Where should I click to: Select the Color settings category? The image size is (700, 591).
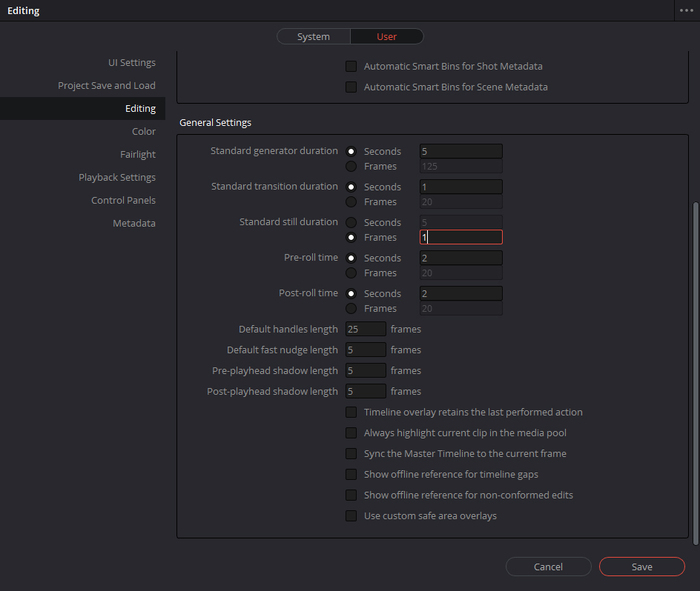(x=143, y=132)
